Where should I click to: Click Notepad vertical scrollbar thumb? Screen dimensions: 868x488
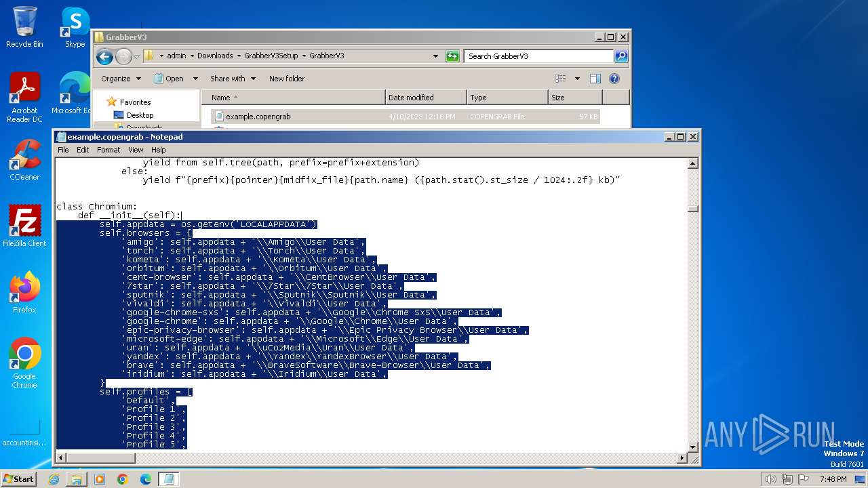point(692,209)
